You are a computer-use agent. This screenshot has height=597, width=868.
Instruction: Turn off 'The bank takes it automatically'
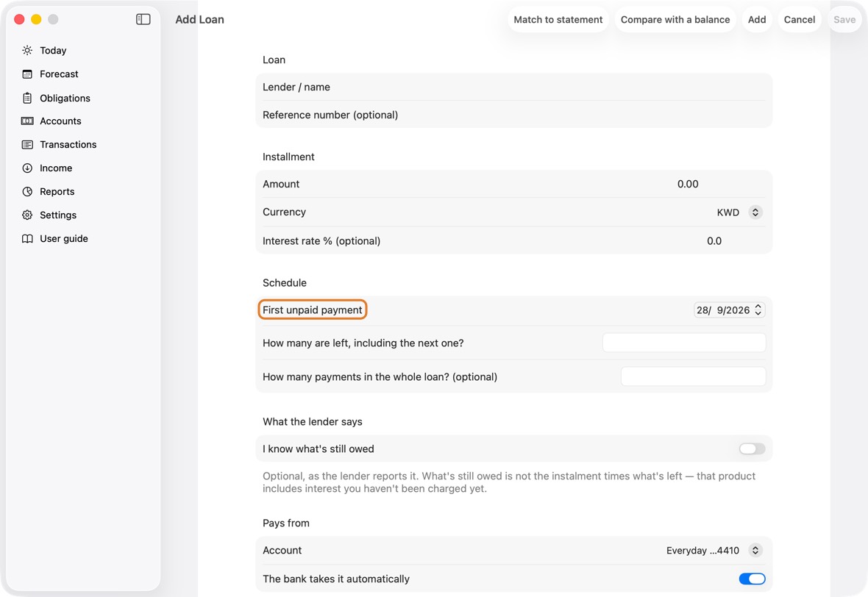pyautogui.click(x=752, y=579)
